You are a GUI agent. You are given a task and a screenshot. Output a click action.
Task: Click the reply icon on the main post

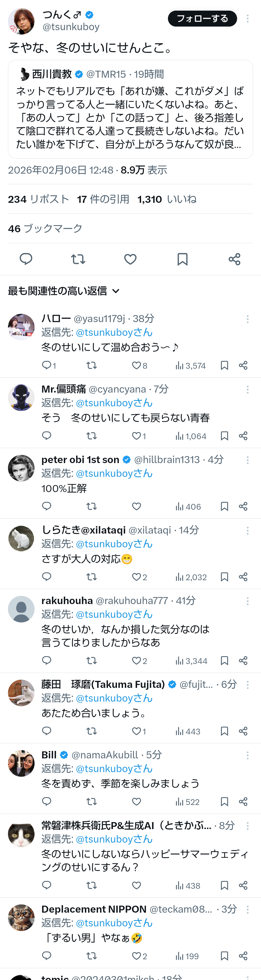tap(26, 259)
